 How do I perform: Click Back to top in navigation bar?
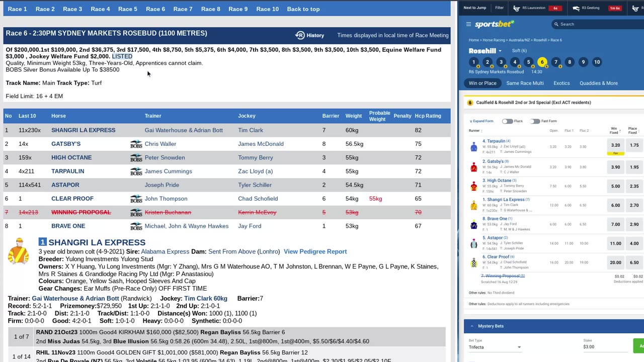tap(303, 9)
